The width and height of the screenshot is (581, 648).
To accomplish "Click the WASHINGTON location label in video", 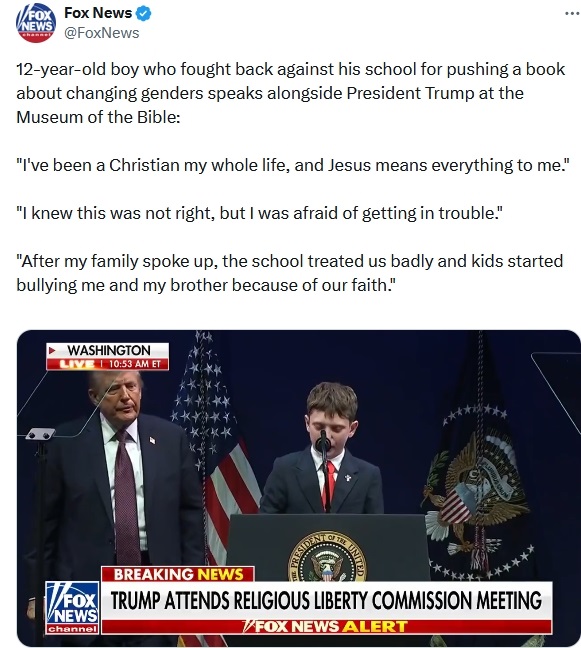I will point(109,350).
